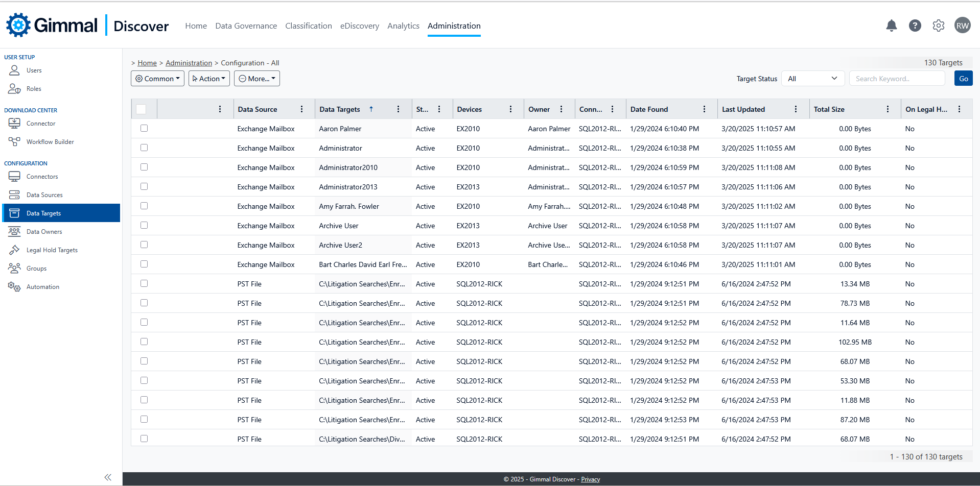Open the Action dropdown menu
The height and width of the screenshot is (486, 980).
click(x=209, y=79)
